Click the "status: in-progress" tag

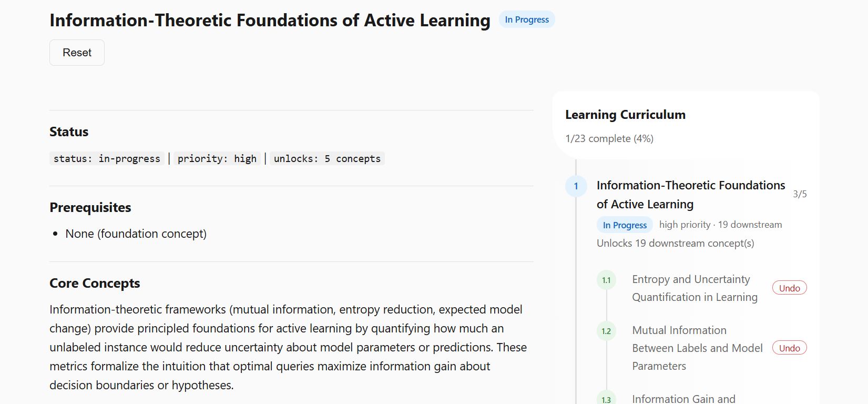107,159
